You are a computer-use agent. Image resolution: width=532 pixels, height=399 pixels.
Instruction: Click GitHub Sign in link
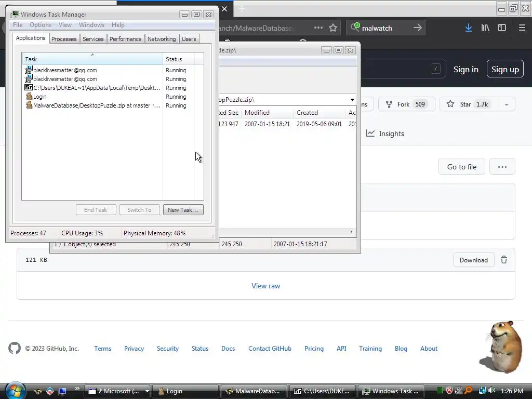coord(466,69)
